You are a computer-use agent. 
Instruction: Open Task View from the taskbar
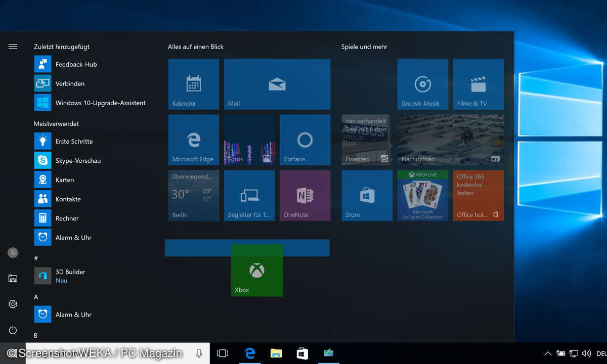tap(223, 353)
